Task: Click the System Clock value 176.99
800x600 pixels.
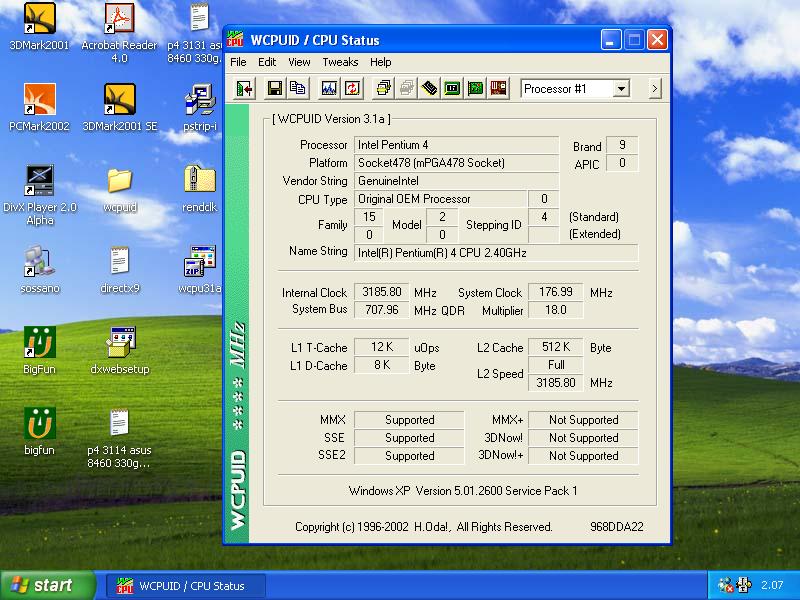Action: [x=556, y=292]
